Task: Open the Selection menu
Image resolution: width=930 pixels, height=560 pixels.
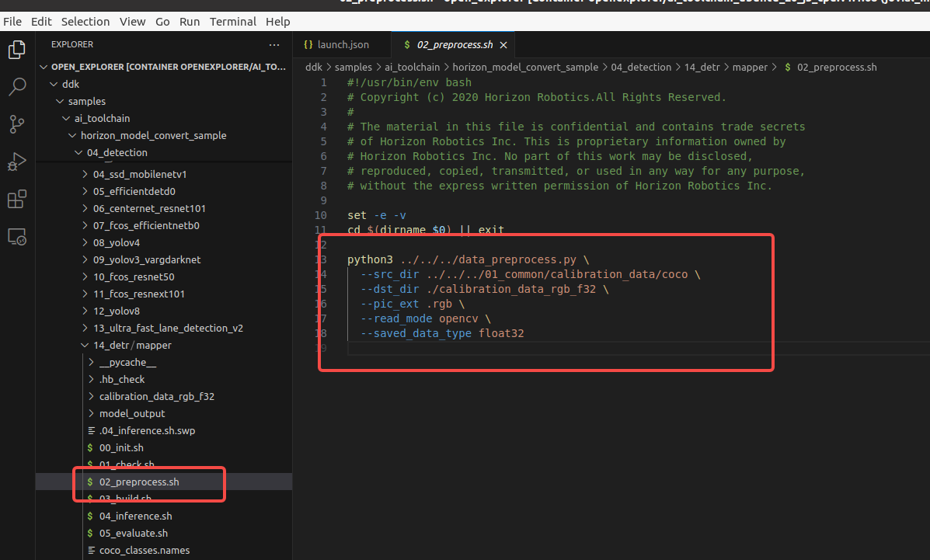Action: (x=85, y=22)
